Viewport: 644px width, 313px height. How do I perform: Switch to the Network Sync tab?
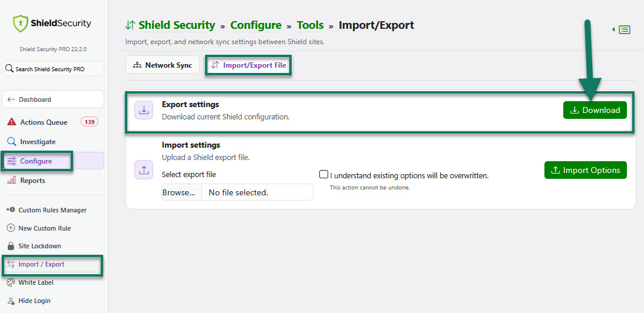coord(163,65)
